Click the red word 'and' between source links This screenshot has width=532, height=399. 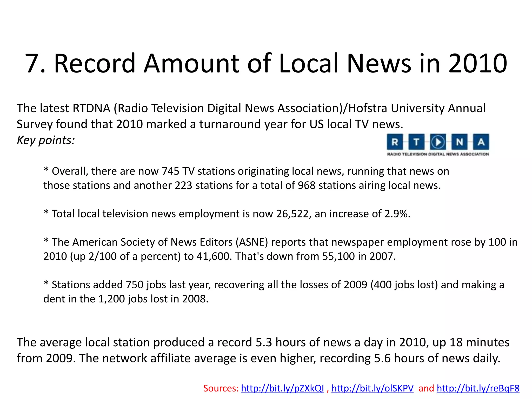tap(426, 388)
